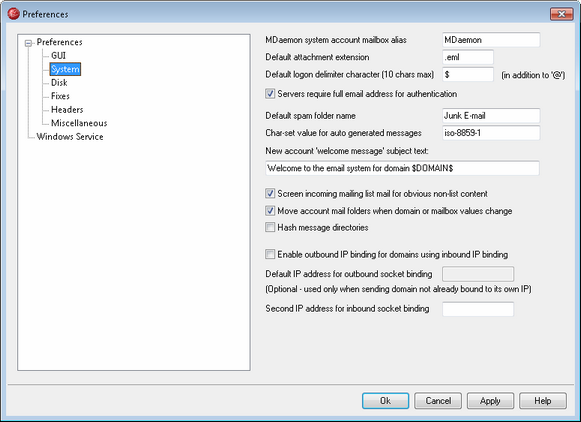Click the Second IP inbound socket binding field
The image size is (581, 422).
point(478,309)
